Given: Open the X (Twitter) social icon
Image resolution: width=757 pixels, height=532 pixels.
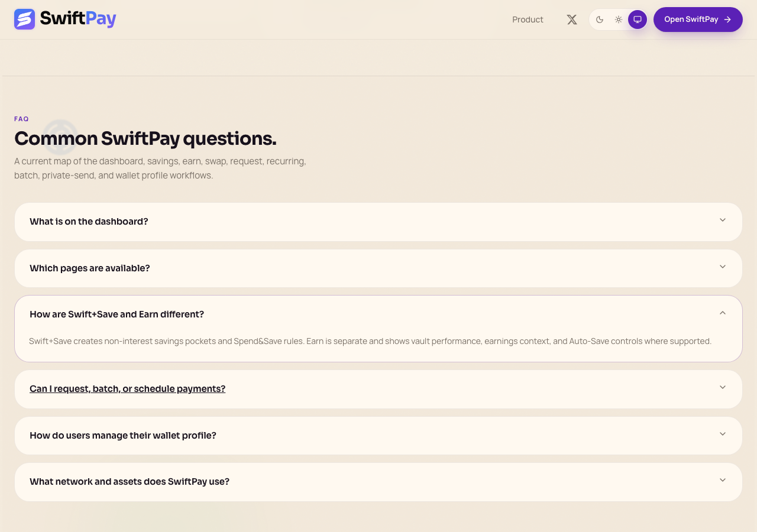Looking at the screenshot, I should point(572,20).
